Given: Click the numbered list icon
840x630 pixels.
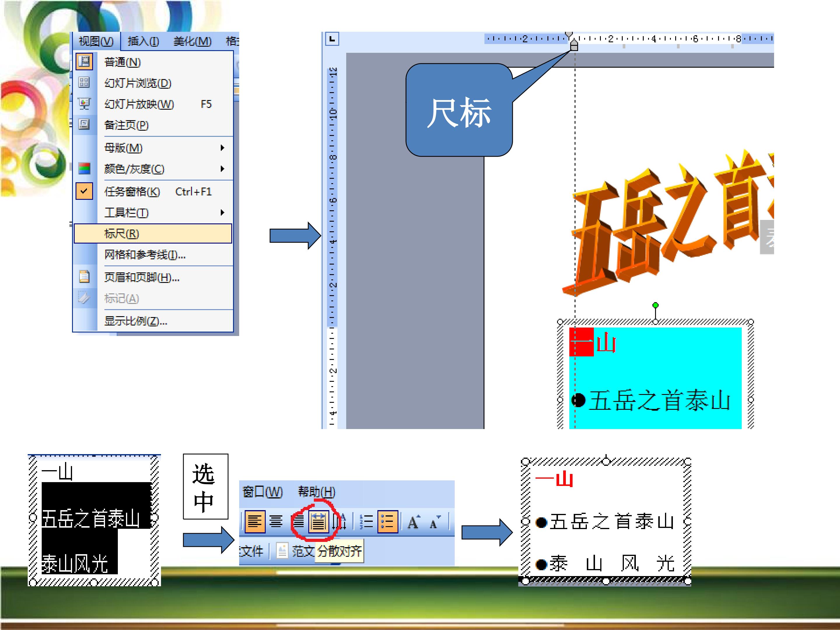Looking at the screenshot, I should pyautogui.click(x=366, y=521).
